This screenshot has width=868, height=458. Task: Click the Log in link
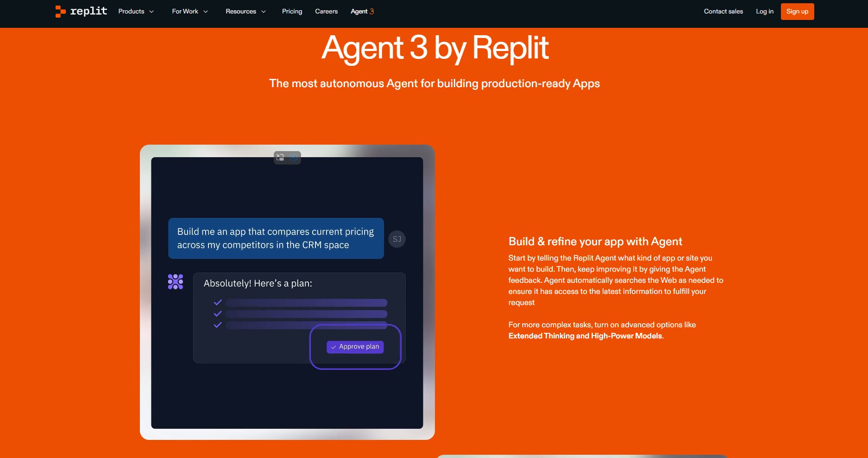pyautogui.click(x=764, y=11)
